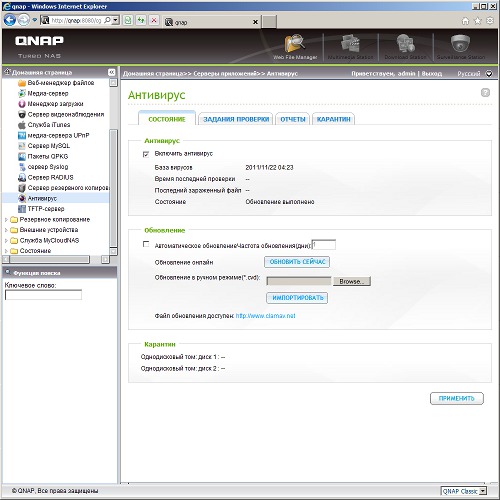Click the Ключевое слово search input
500x500 pixels.
[x=43, y=295]
